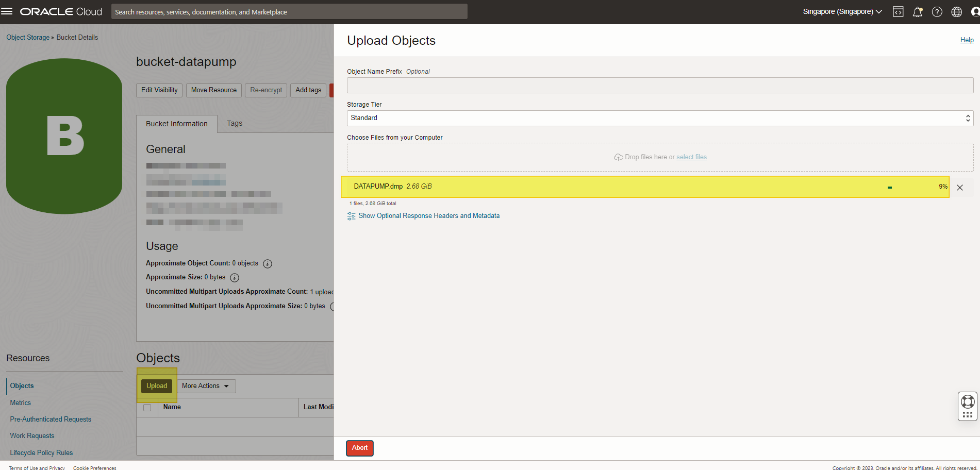Image resolution: width=980 pixels, height=470 pixels.
Task: Click the Add tags button
Action: click(x=308, y=90)
